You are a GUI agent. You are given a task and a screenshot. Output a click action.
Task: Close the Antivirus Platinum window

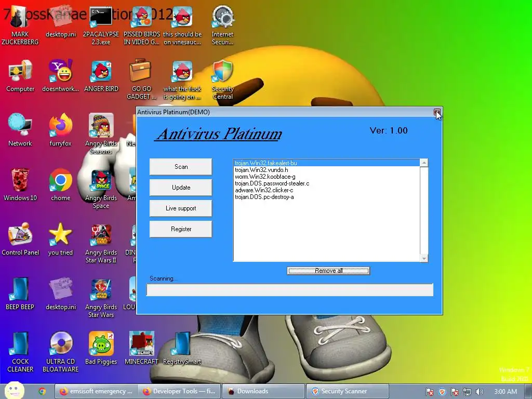coord(437,112)
